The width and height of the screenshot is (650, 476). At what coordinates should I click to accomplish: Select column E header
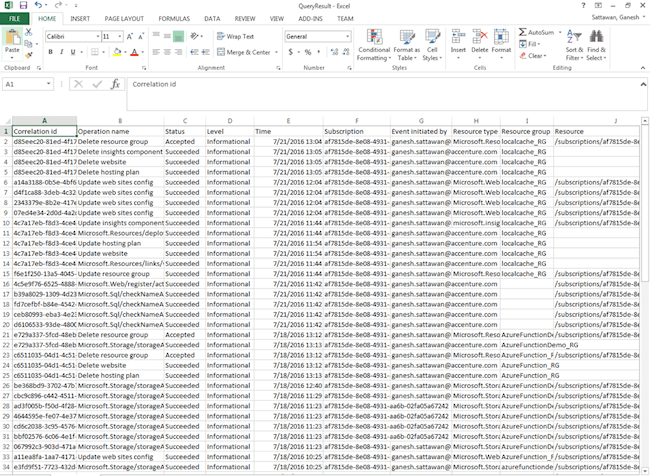288,121
